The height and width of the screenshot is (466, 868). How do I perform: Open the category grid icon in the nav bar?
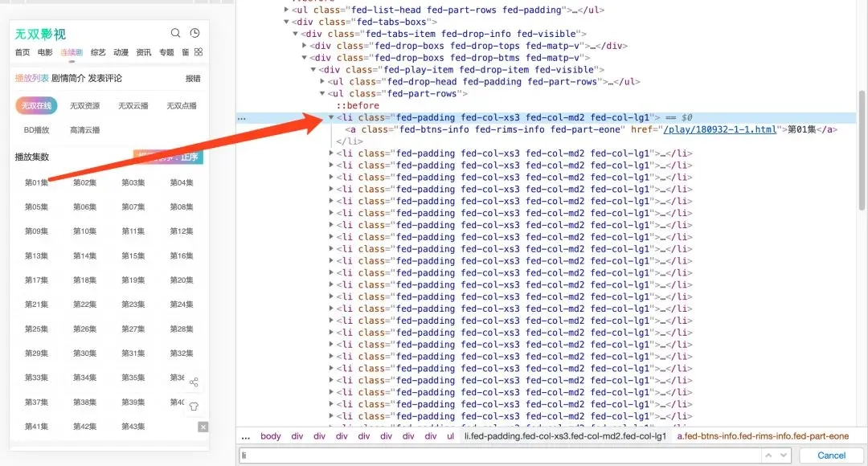point(198,52)
